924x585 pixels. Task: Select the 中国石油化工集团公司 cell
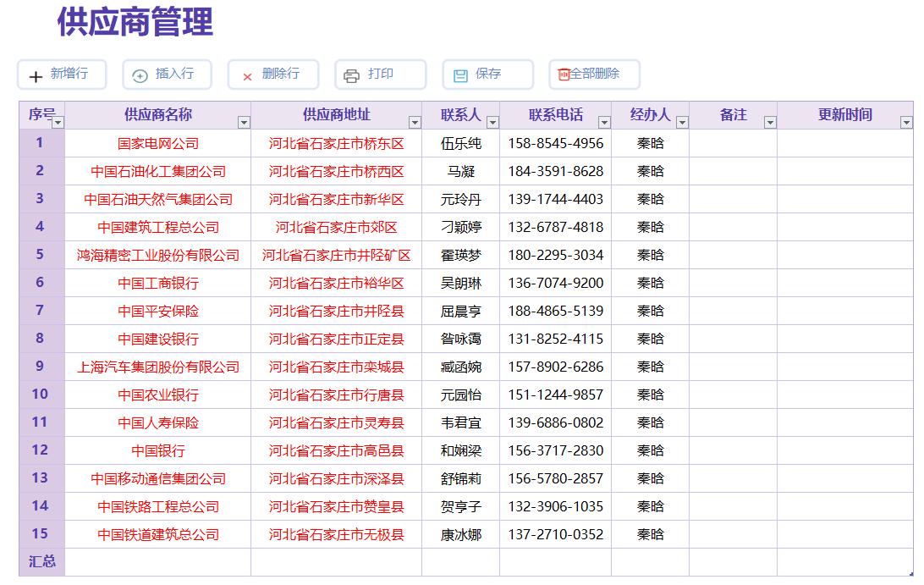(158, 172)
